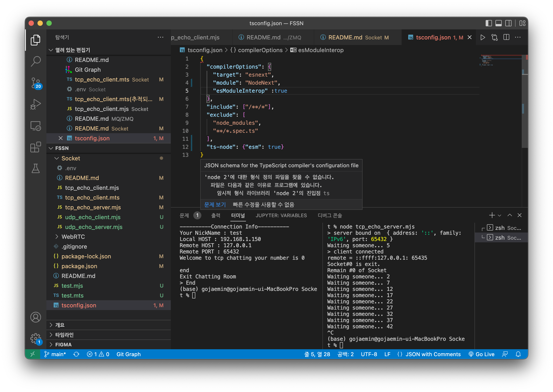The height and width of the screenshot is (392, 553).
Task: Switch to README.md ZMQ editor tab
Action: click(273, 37)
